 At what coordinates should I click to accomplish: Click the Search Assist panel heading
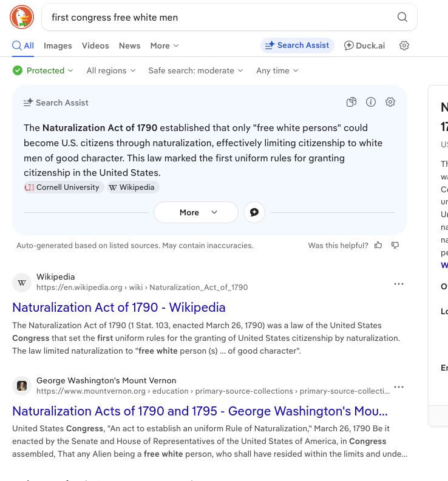coord(56,103)
